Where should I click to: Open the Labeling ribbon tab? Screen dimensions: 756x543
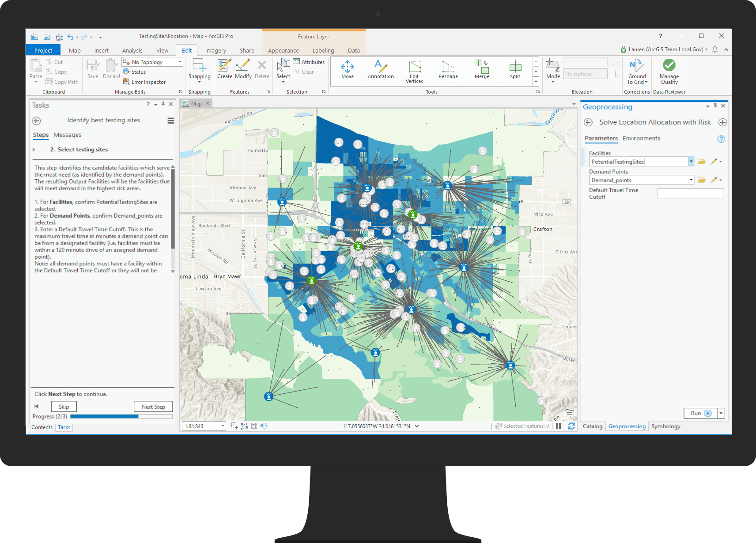[323, 51]
